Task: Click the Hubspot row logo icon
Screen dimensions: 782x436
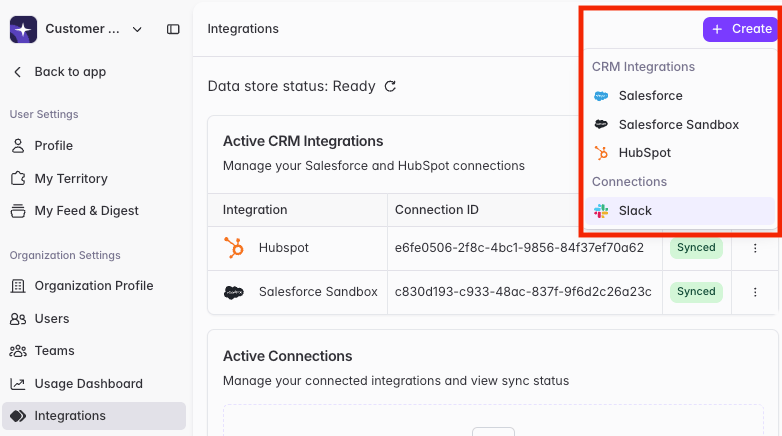Action: click(233, 248)
